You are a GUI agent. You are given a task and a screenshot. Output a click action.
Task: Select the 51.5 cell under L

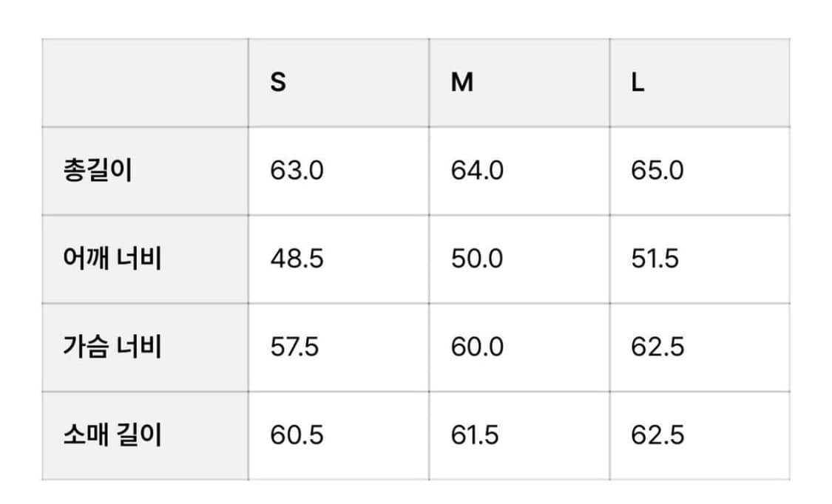point(655,259)
